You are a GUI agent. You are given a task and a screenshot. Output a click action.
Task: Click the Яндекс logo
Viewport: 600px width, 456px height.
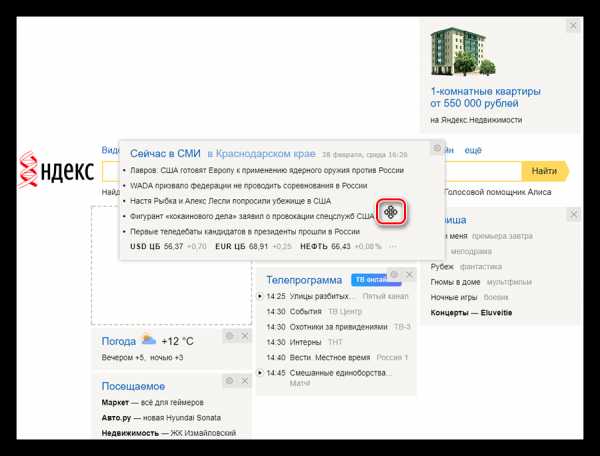pyautogui.click(x=58, y=171)
